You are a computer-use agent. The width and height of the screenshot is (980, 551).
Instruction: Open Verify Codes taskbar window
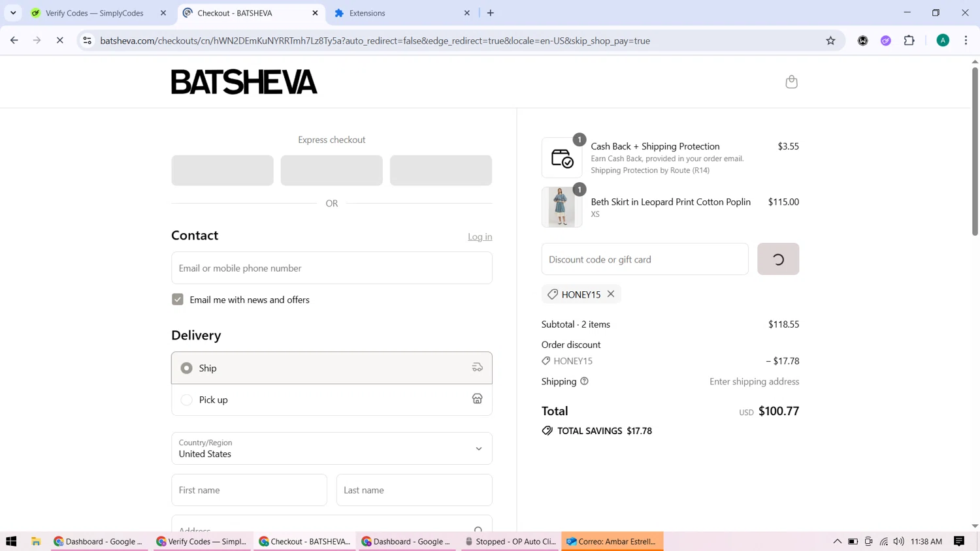click(x=202, y=541)
